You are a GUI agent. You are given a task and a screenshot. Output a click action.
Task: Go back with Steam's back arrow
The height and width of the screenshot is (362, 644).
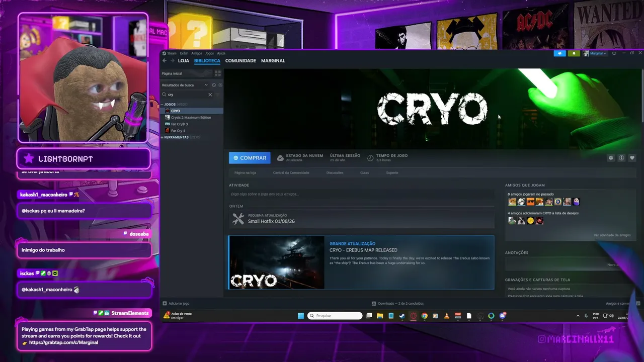165,61
